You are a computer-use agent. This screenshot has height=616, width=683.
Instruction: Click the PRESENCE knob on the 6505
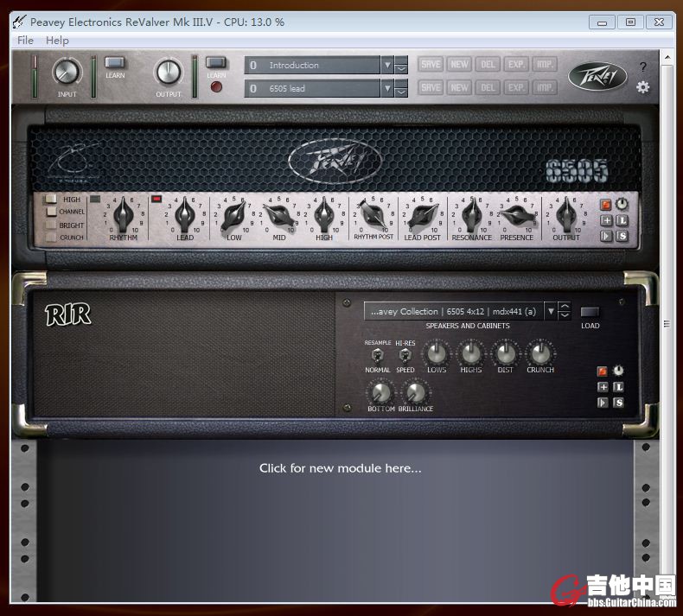point(517,215)
